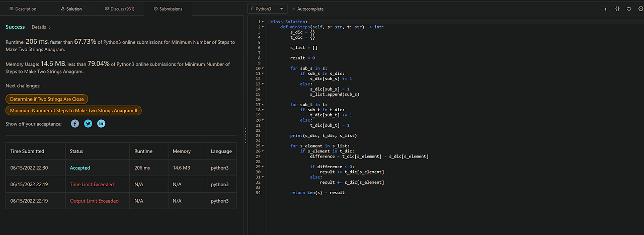Collapse the 'for sub_t in t' fold on line 17
This screenshot has width=644, height=235.
[x=263, y=104]
